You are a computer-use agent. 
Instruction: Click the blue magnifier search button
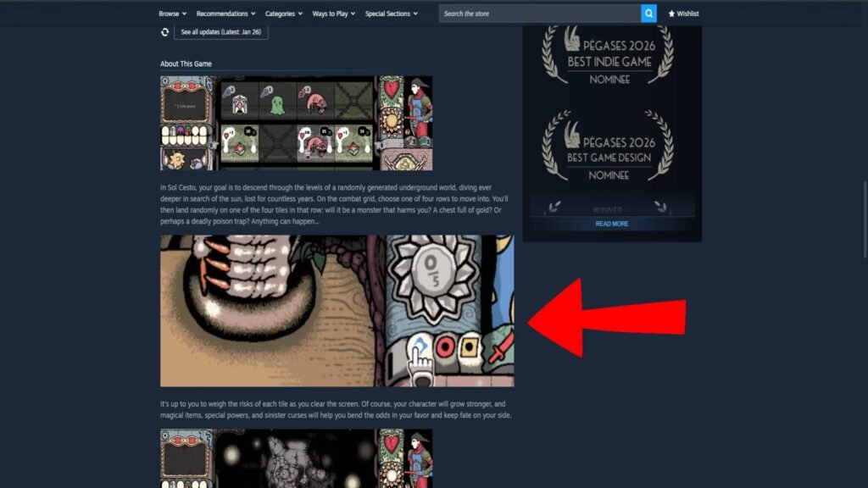tap(648, 14)
